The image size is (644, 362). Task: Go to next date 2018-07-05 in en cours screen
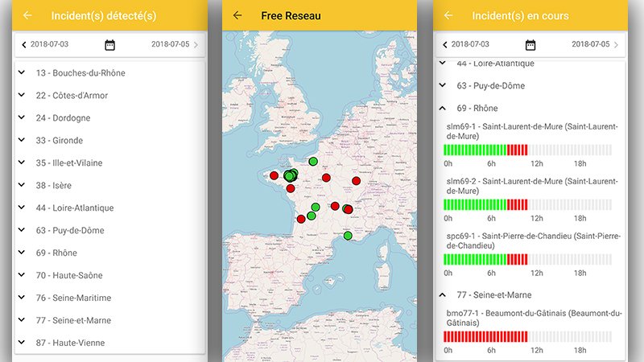(595, 44)
